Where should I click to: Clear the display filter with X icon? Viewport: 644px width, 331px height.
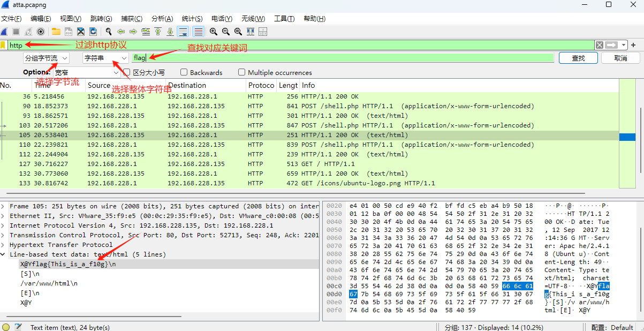600,45
